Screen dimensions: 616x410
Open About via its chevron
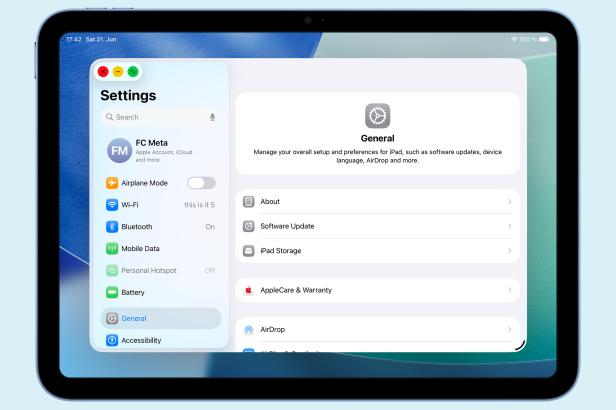tap(510, 201)
